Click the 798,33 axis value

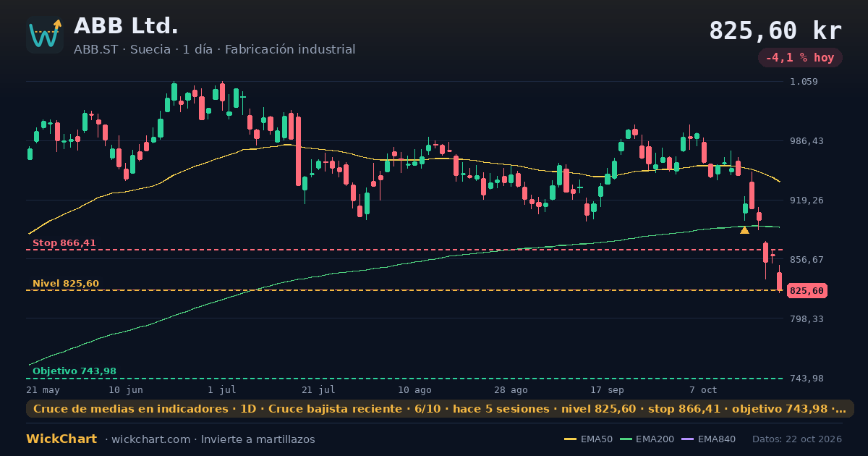click(807, 318)
